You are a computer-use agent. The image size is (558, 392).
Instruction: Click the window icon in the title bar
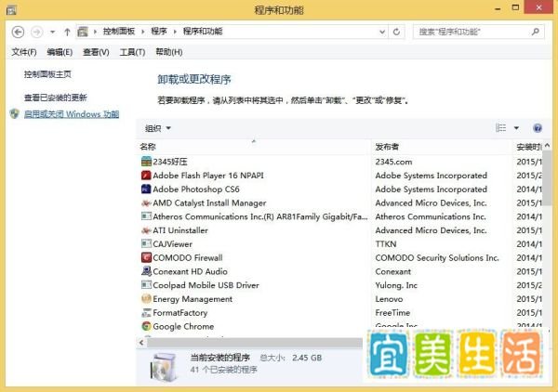(11, 10)
